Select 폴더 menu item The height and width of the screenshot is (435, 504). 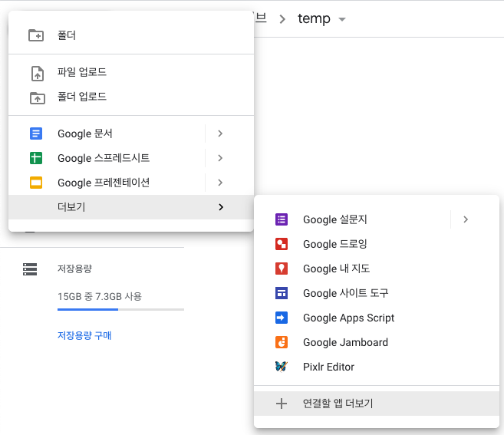tap(131, 35)
